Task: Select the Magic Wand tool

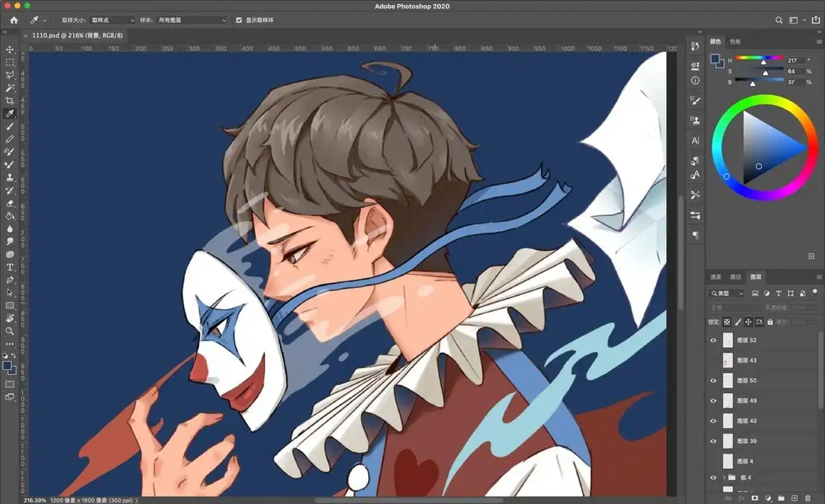Action: [x=9, y=88]
